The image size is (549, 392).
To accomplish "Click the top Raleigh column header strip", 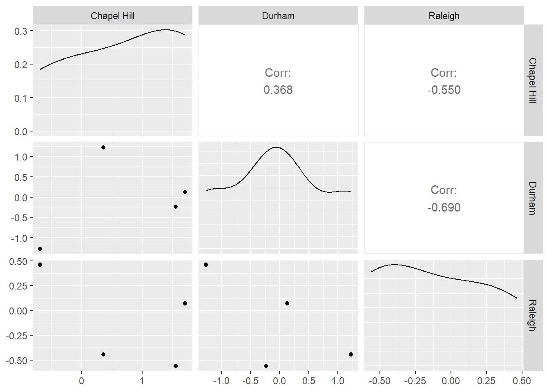I will [x=444, y=16].
